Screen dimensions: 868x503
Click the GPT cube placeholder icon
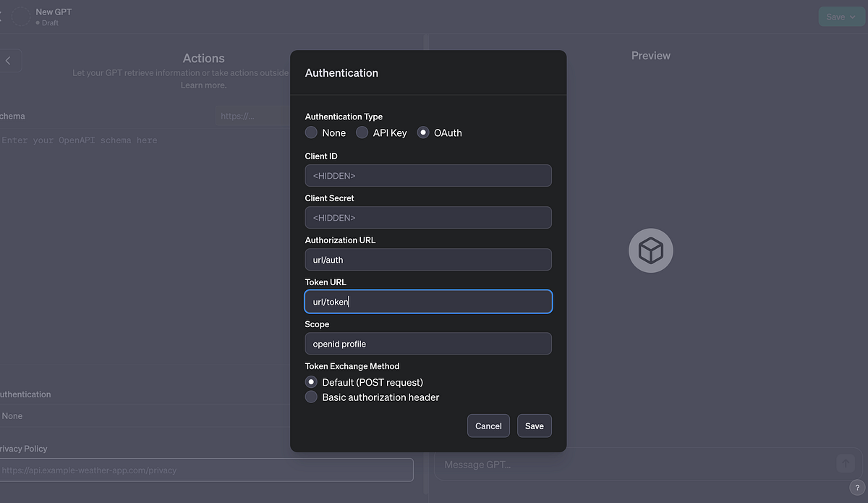[650, 250]
